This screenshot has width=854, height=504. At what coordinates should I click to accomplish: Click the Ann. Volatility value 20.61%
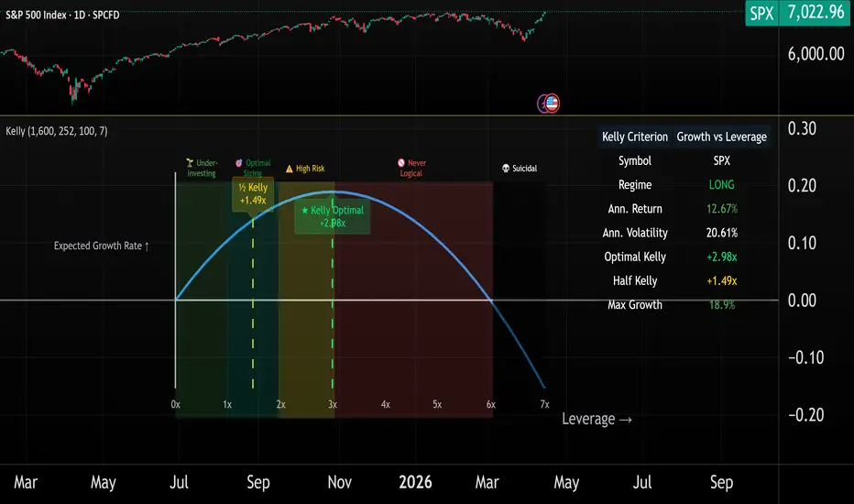722,233
